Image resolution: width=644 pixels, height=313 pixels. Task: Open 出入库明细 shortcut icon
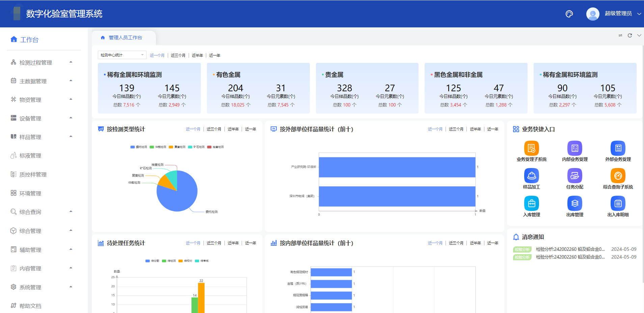(x=618, y=203)
